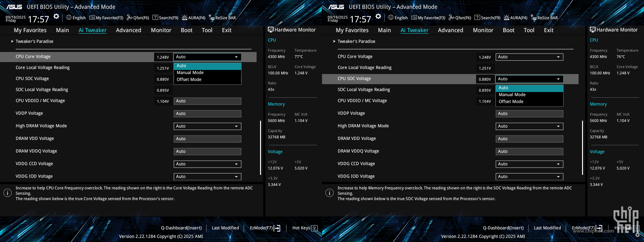Click English language globe in left BIOS screen
644x242 pixels.
[x=76, y=18]
